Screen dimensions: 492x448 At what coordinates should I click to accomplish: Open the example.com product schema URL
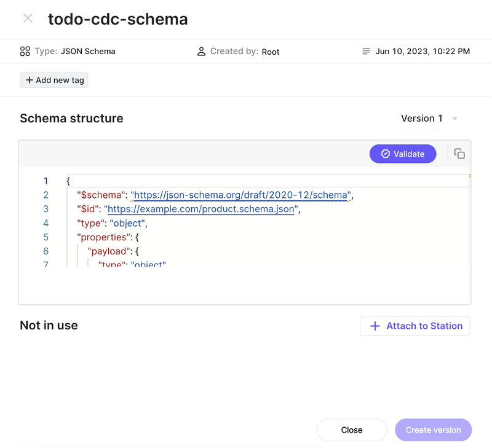point(201,209)
